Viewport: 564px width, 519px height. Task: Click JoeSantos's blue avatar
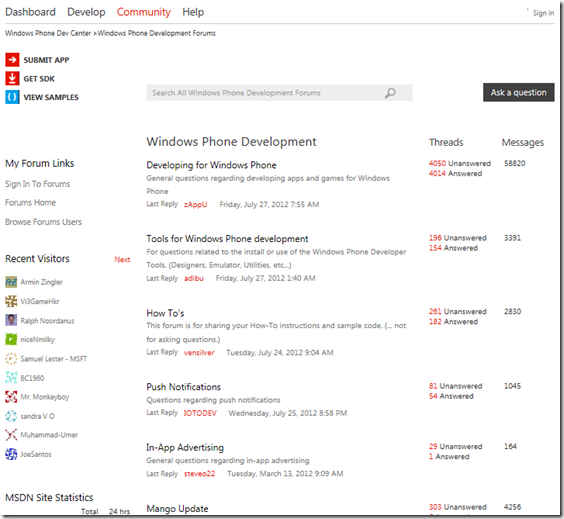(x=11, y=454)
